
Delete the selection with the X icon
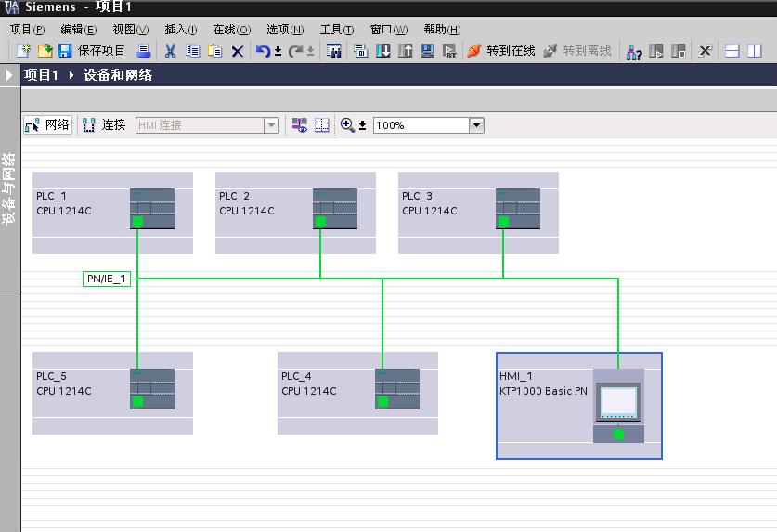238,51
